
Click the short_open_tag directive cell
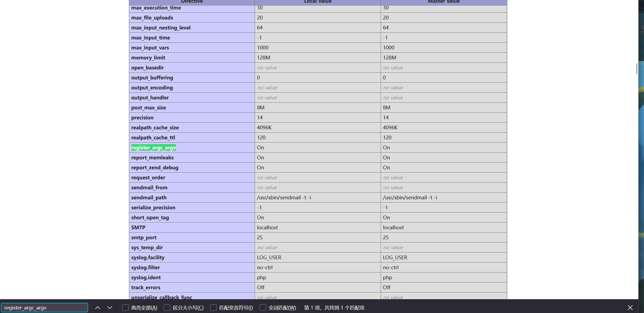pyautogui.click(x=150, y=217)
